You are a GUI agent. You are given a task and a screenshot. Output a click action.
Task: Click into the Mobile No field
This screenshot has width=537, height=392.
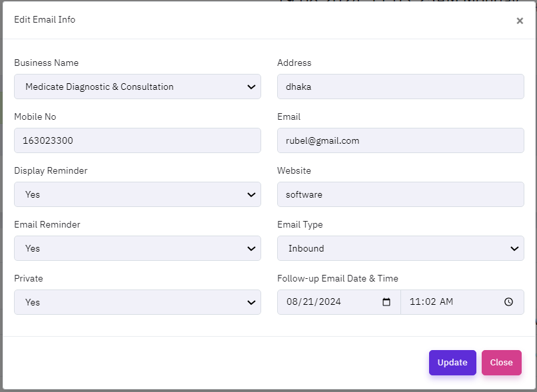pos(137,140)
